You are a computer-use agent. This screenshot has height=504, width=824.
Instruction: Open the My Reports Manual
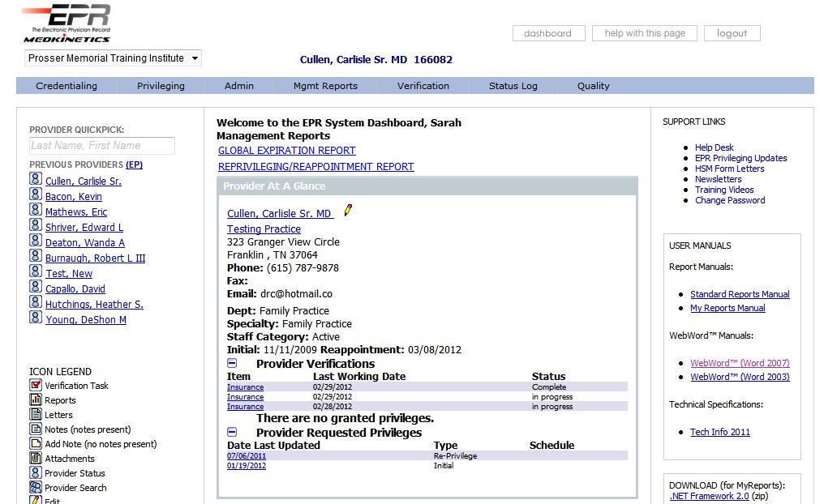pyautogui.click(x=727, y=308)
